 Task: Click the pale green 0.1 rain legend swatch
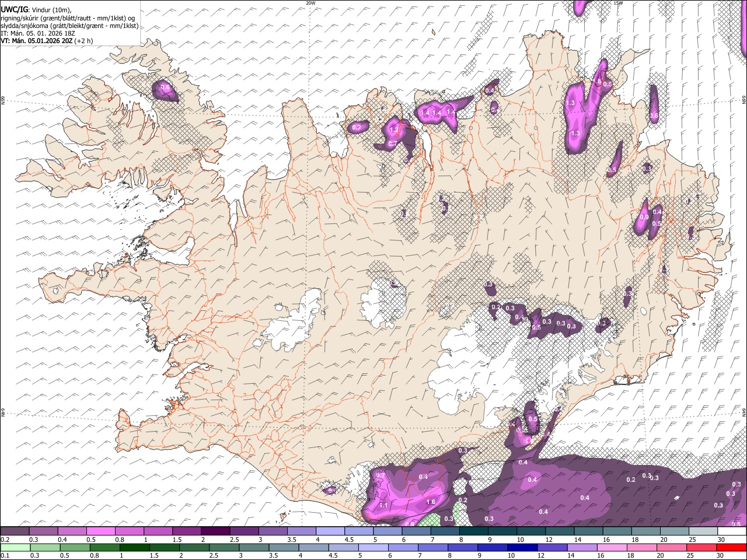click(x=15, y=547)
